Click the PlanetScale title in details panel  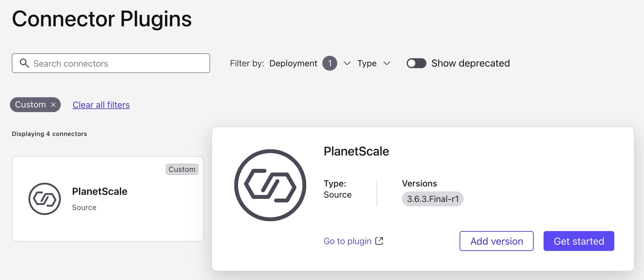tap(356, 151)
